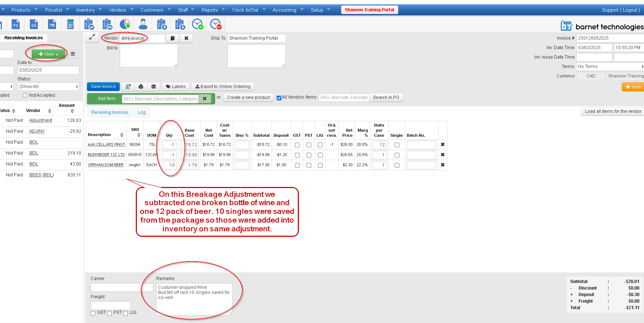Click the Remarks text area
This screenshot has height=323, width=644.
pyautogui.click(x=194, y=299)
